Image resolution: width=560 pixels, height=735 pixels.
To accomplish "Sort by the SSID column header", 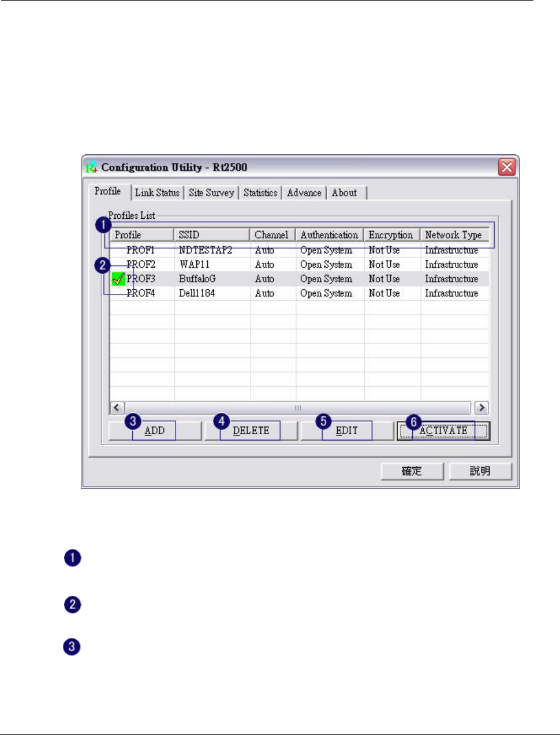I will pos(212,235).
